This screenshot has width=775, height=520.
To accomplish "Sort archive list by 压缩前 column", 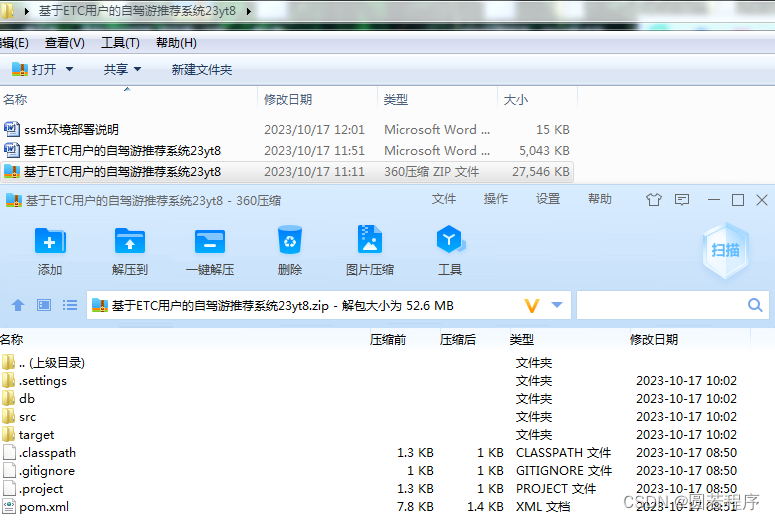I will [x=388, y=340].
